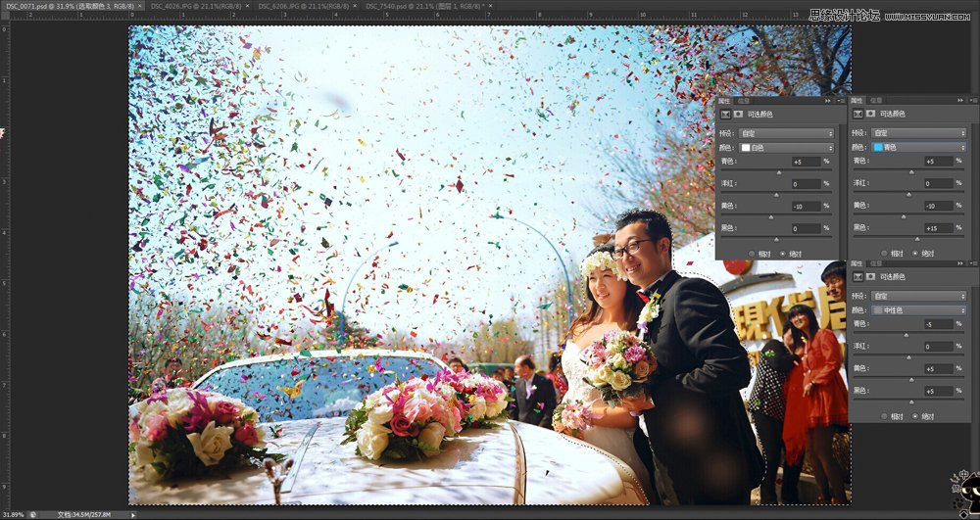Close the DSC_6206.JPG document tab
Viewport: 980px width, 520px height.
pos(355,6)
